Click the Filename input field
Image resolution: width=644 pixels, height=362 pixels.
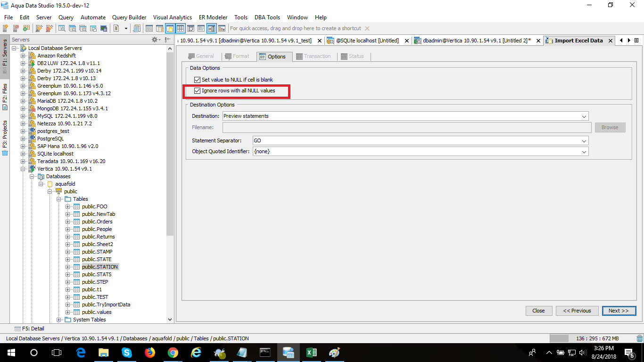point(407,127)
